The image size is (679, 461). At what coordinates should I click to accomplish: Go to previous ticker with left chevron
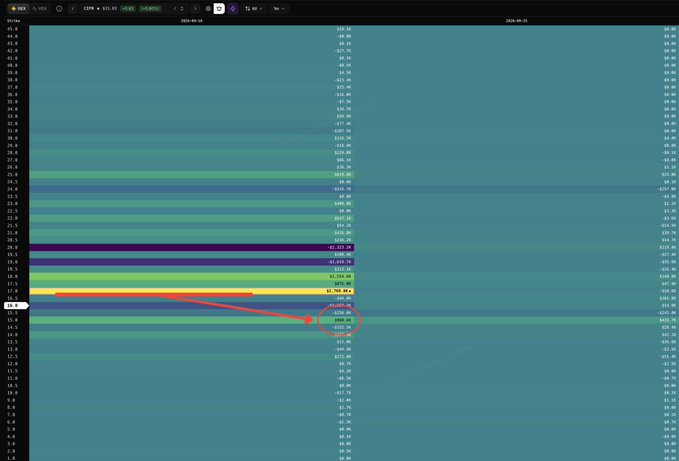pyautogui.click(x=73, y=9)
